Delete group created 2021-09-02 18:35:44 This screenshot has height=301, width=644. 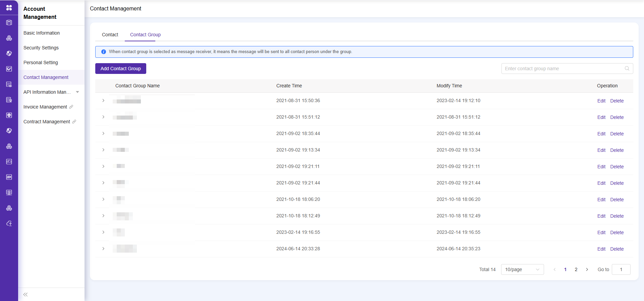(x=617, y=134)
